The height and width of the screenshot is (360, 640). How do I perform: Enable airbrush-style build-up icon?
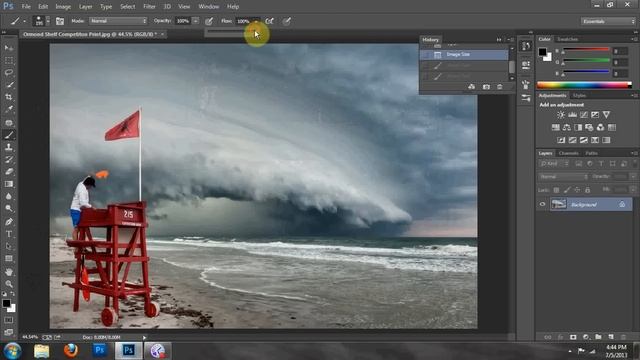tap(269, 21)
